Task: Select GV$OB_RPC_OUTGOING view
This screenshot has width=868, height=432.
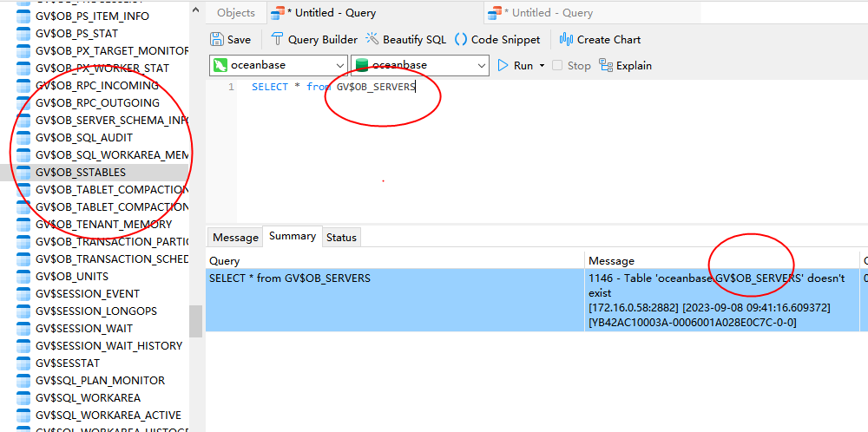Action: [97, 103]
